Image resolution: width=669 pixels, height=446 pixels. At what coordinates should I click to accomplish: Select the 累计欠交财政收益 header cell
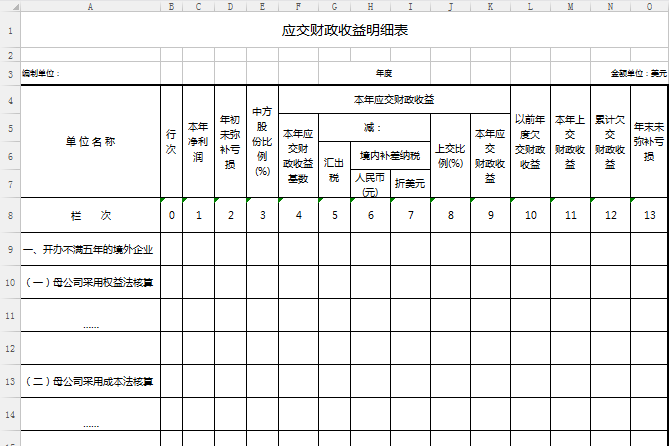tap(610, 141)
